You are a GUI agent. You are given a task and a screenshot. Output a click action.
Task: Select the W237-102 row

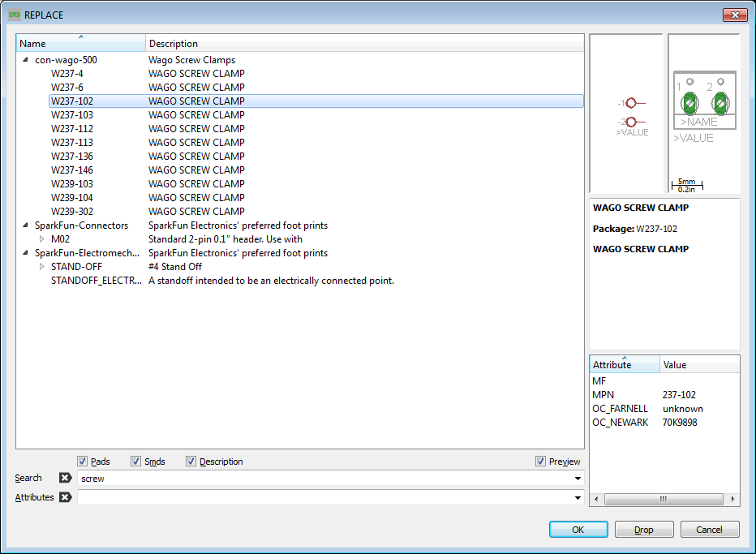coord(316,101)
